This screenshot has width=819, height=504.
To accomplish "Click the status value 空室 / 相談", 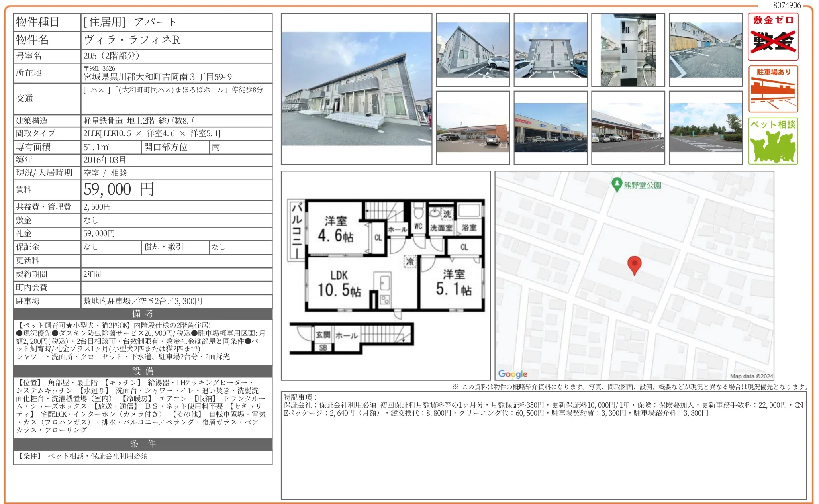I will click(x=105, y=173).
